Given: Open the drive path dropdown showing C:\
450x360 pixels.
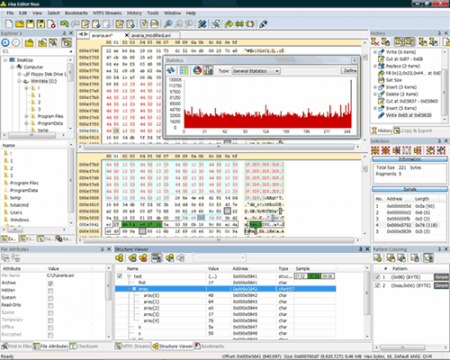Looking at the screenshot, I should click(71, 52).
